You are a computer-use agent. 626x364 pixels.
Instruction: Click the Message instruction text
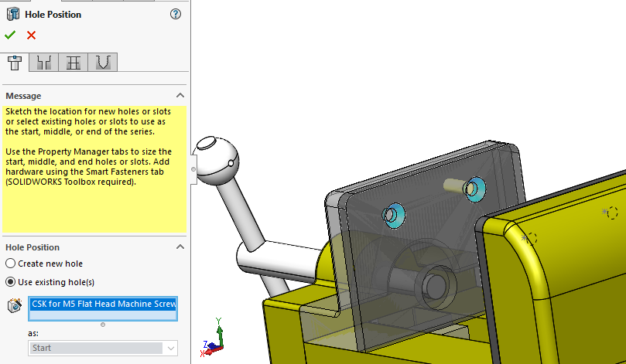(x=89, y=146)
